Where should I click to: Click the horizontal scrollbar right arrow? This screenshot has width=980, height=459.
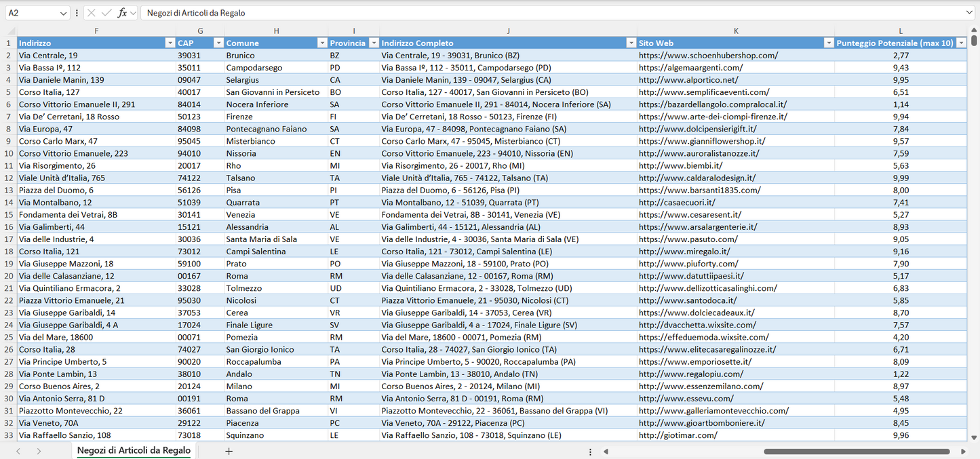[963, 452]
